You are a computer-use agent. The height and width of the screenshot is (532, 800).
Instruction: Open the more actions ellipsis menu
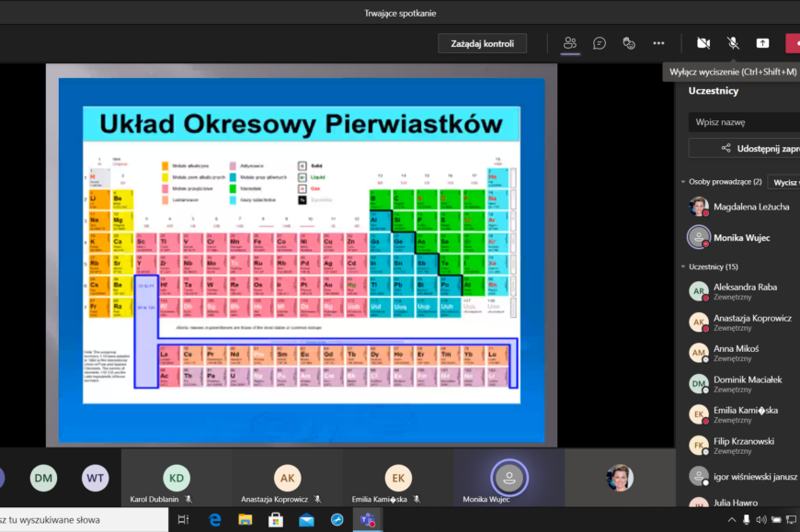click(x=658, y=43)
